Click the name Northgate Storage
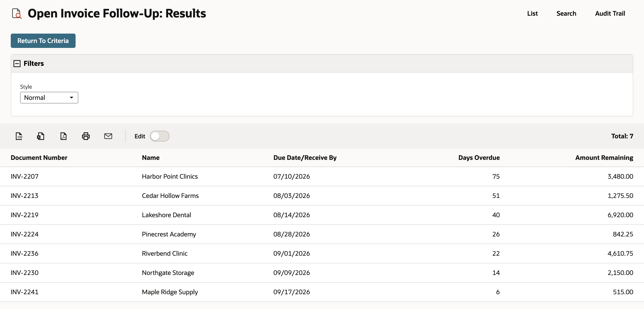Image resolution: width=644 pixels, height=309 pixels. click(x=168, y=273)
